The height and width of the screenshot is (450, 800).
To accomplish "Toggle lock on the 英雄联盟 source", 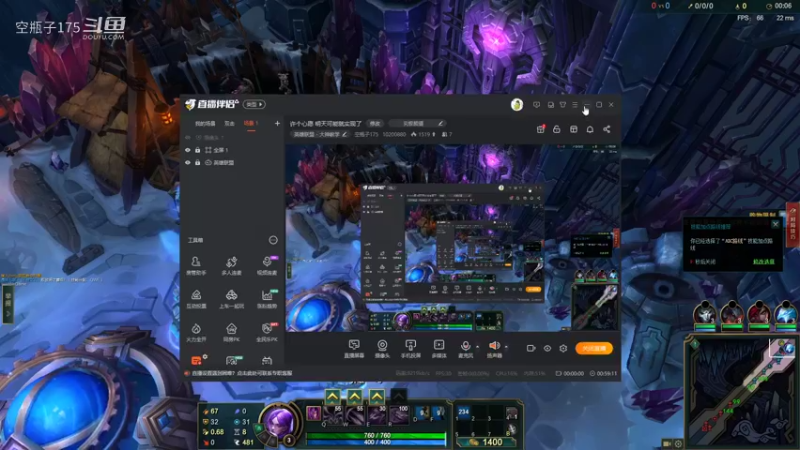I will pyautogui.click(x=197, y=163).
